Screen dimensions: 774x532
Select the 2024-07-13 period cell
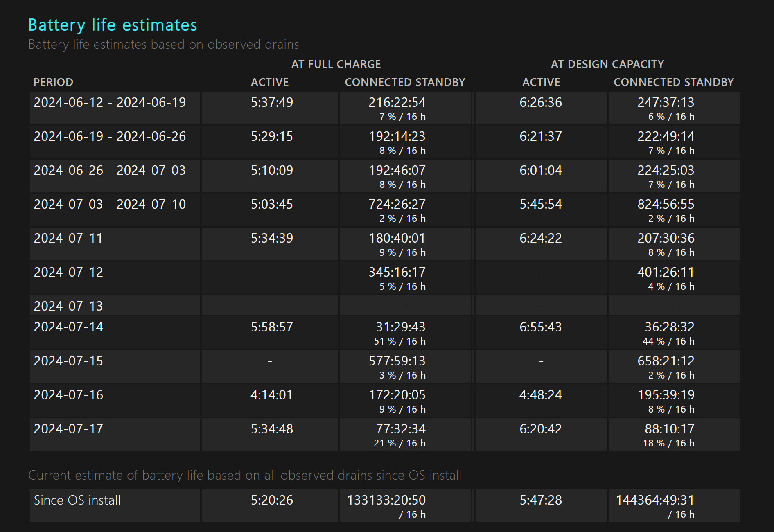coord(68,306)
